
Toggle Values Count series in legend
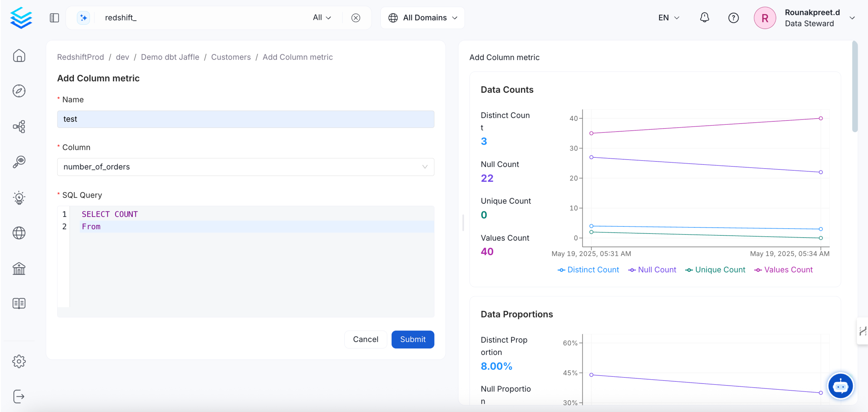coord(783,270)
